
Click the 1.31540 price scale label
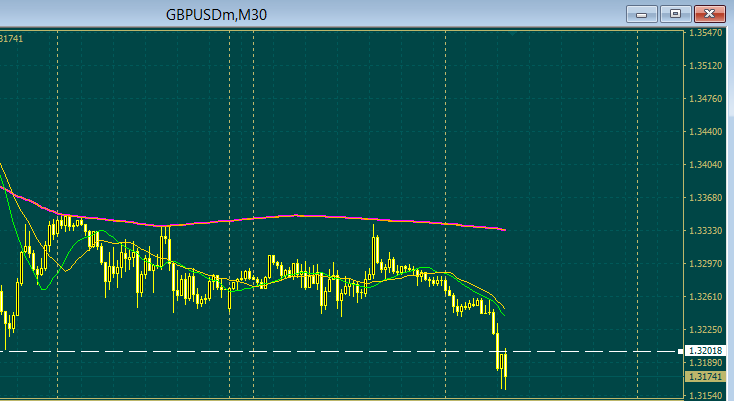(705, 395)
